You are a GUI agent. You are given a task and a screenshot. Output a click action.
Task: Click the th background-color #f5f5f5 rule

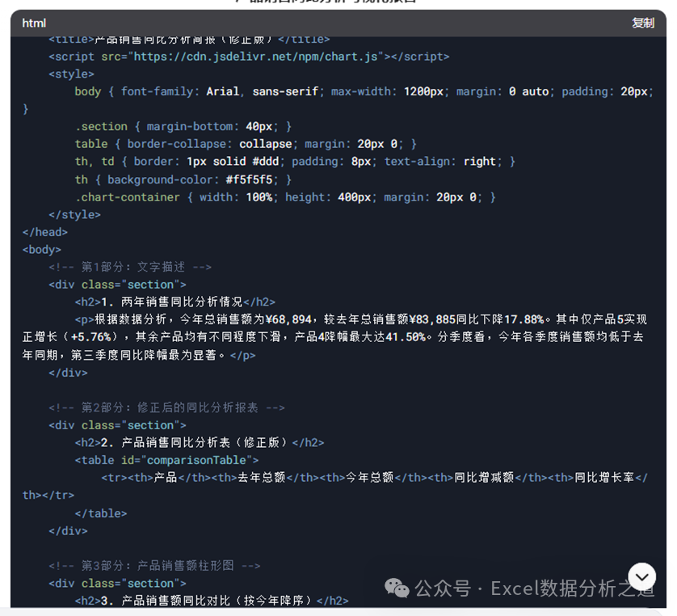183,179
